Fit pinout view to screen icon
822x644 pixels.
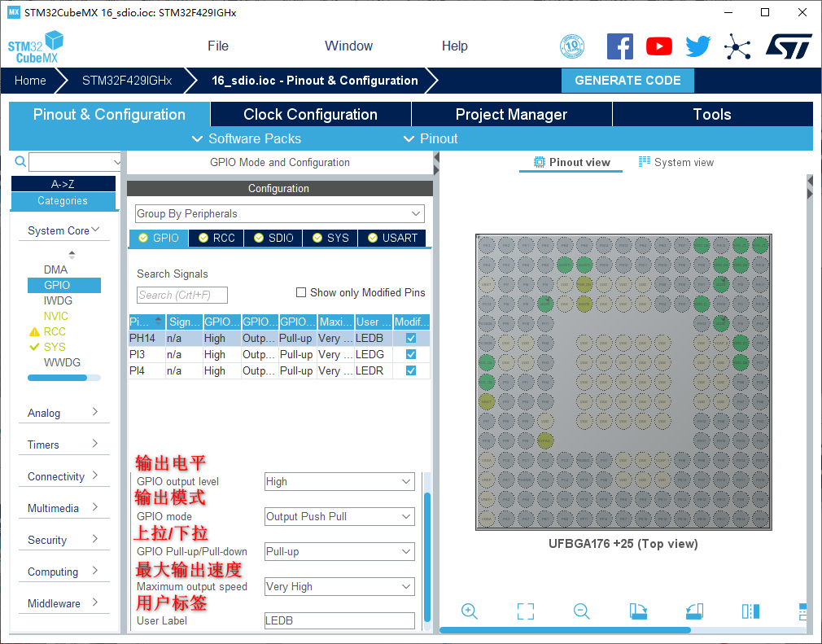526,611
